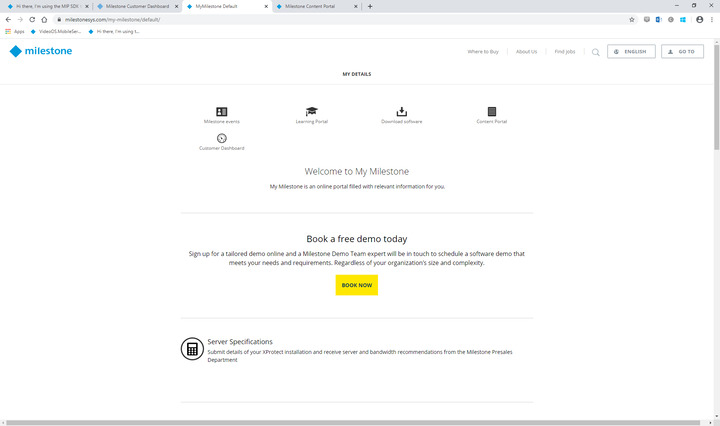The height and width of the screenshot is (426, 720).
Task: Bookmark this page with the star icon
Action: pos(632,19)
